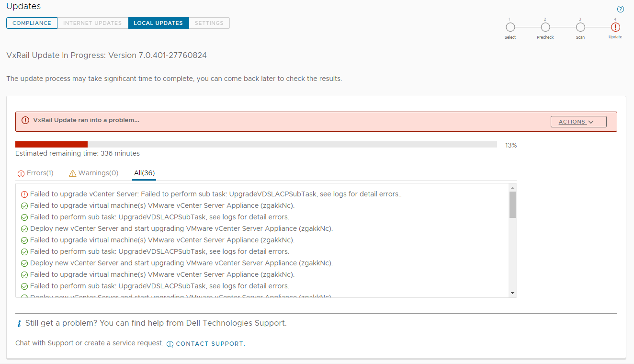Viewport: 634px width, 364px height.
Task: Click the Contact Support link
Action: (210, 344)
